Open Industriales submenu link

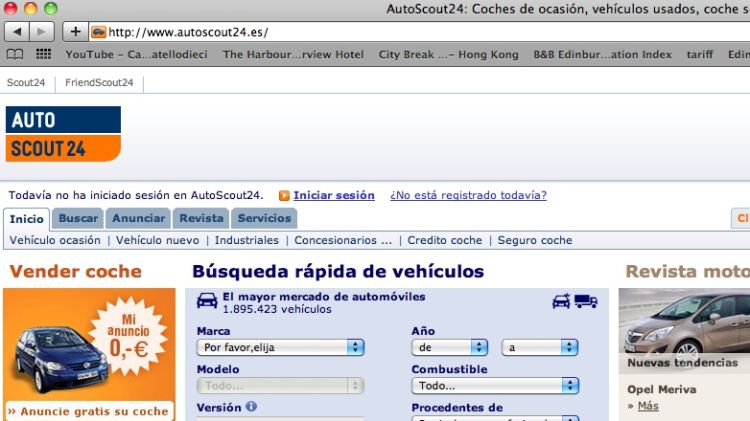click(x=247, y=240)
